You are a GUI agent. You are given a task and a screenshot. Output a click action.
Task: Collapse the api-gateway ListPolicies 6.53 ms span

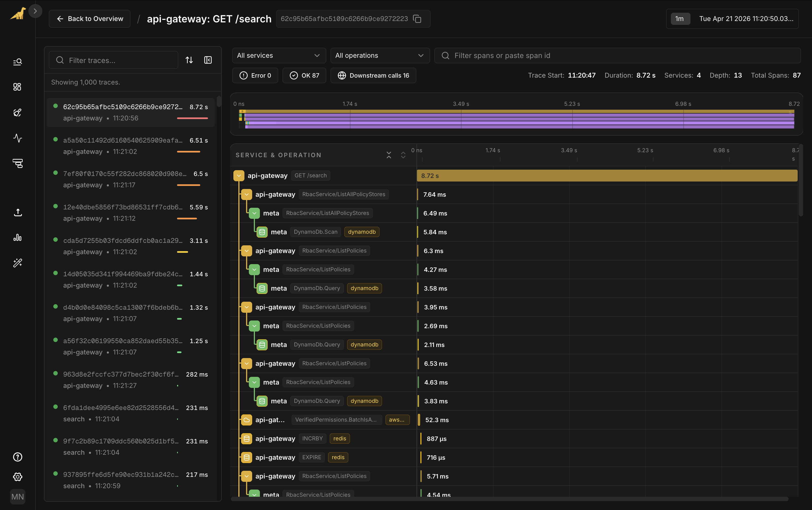click(x=246, y=364)
